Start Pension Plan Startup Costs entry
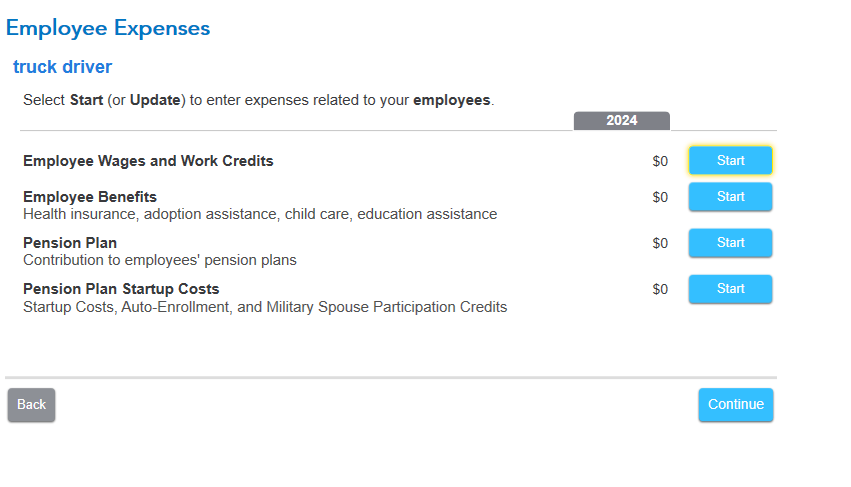The height and width of the screenshot is (487, 851). click(730, 289)
